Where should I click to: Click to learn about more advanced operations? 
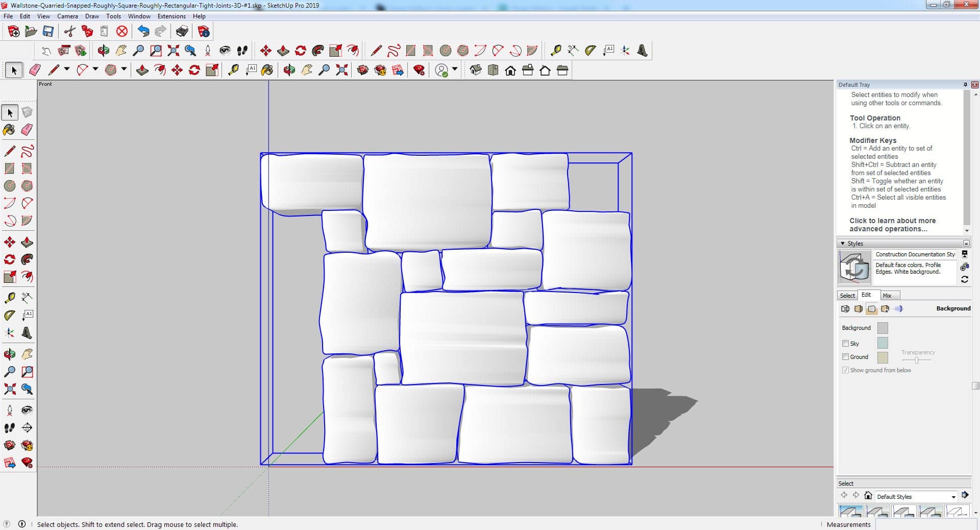[x=892, y=225]
